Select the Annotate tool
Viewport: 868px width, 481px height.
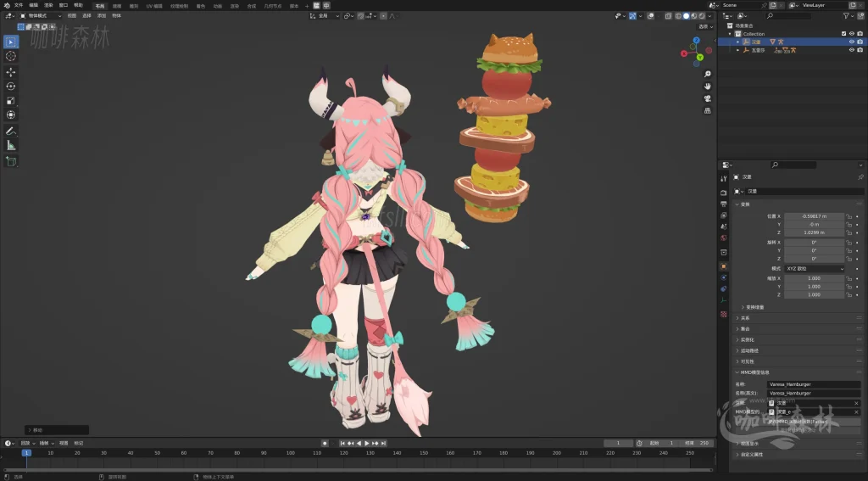pyautogui.click(x=10, y=131)
